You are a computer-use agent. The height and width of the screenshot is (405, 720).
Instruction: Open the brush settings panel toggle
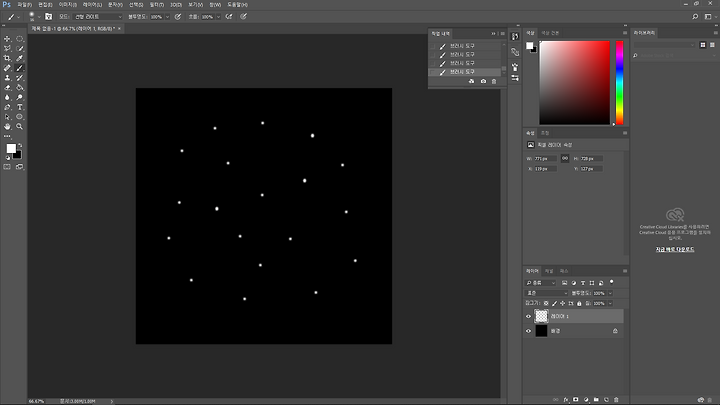coord(48,17)
